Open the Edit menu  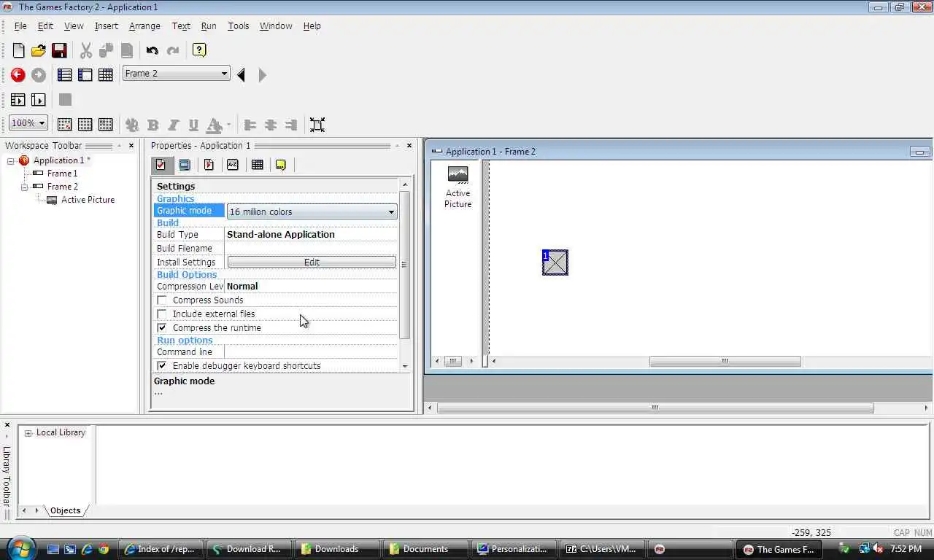tap(45, 26)
